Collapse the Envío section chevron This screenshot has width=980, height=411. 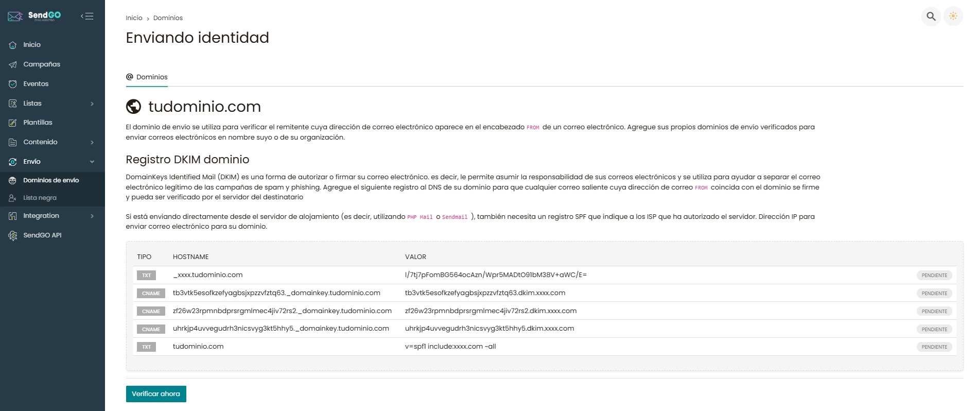click(x=92, y=162)
